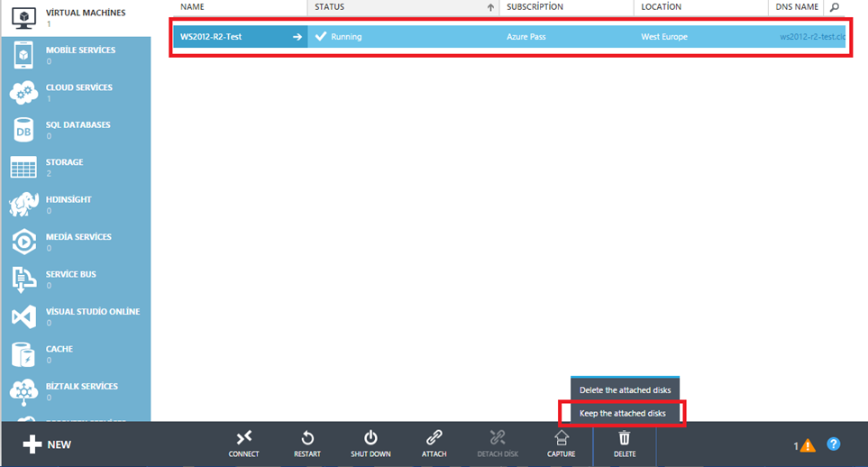Sort by the Location column header

pyautogui.click(x=661, y=6)
